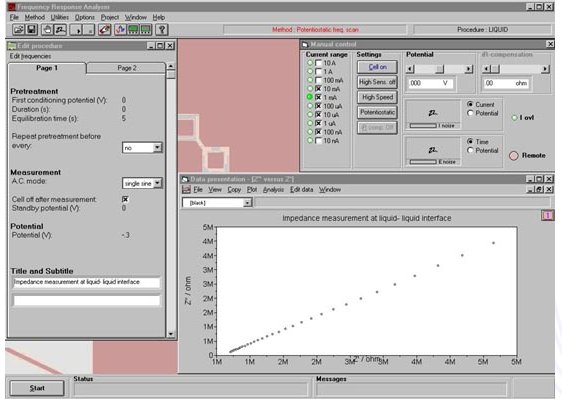The image size is (562, 399).
Task: Open a procedure with the folder icon
Action: pos(19,30)
